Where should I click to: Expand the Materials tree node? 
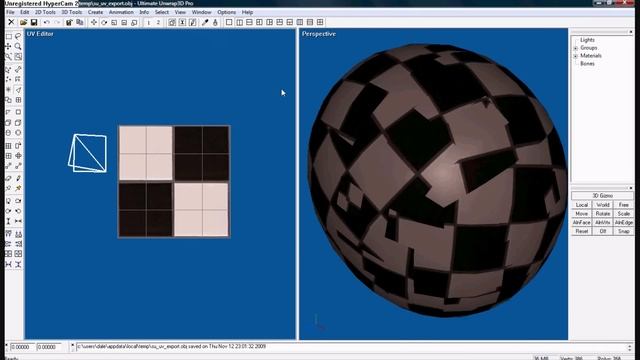click(576, 56)
